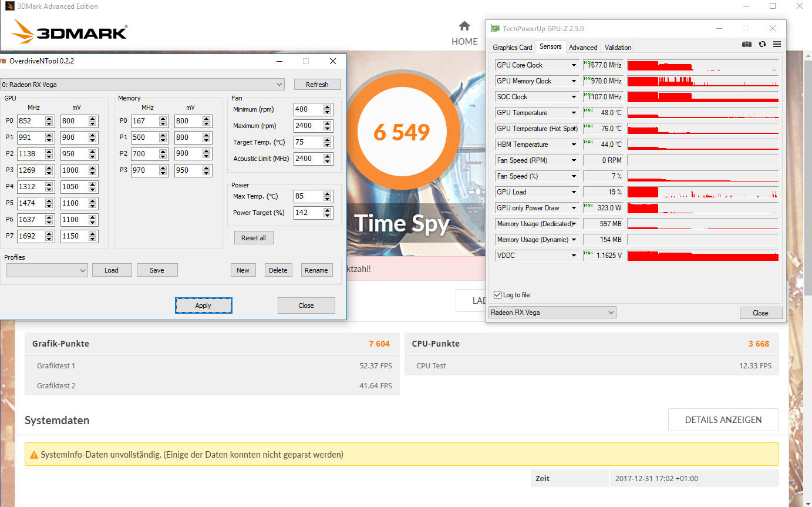The image size is (812, 507).
Task: Click the GPU Core Clock red graph
Action: click(x=703, y=65)
